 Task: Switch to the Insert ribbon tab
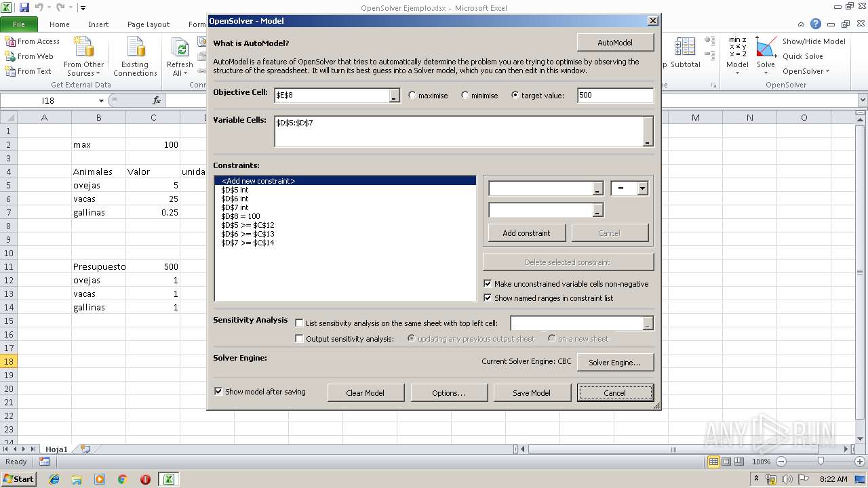(x=98, y=24)
